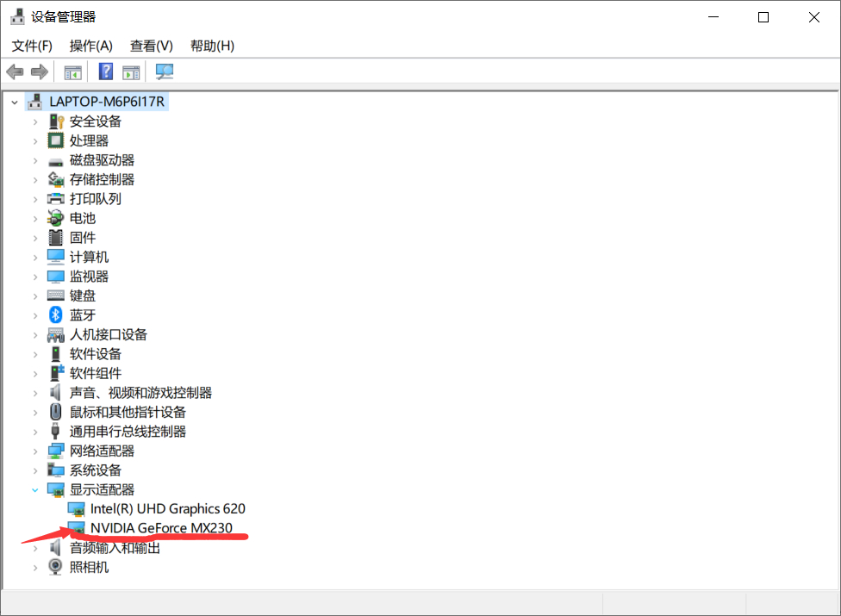This screenshot has width=841, height=616.
Task: Select Intel(R) UHD Graphics 620 device
Action: pos(168,509)
